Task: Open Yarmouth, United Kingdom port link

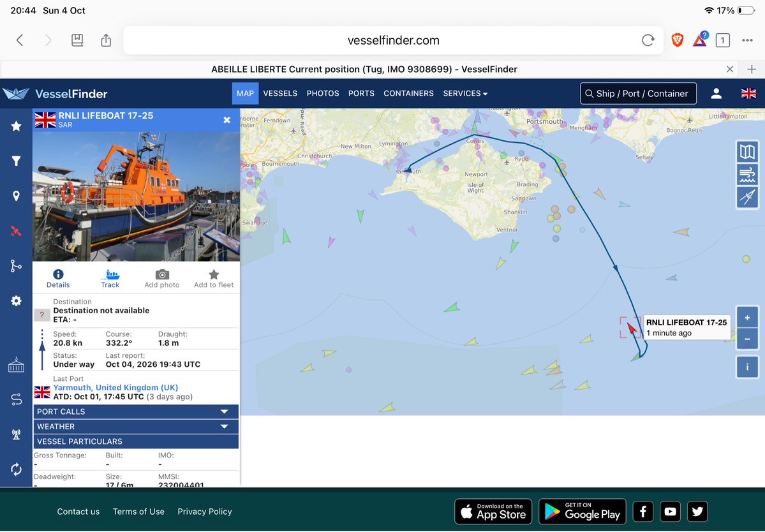Action: click(x=115, y=388)
